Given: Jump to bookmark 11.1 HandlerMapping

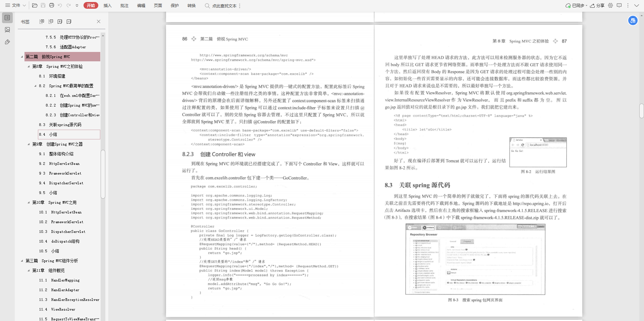Looking at the screenshot, I should tap(59, 280).
